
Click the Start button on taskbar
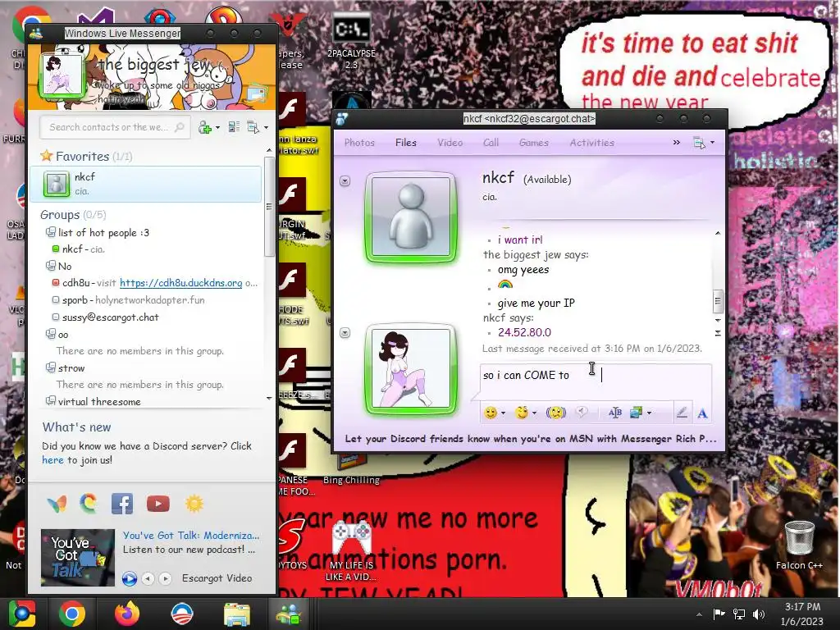[22, 614]
